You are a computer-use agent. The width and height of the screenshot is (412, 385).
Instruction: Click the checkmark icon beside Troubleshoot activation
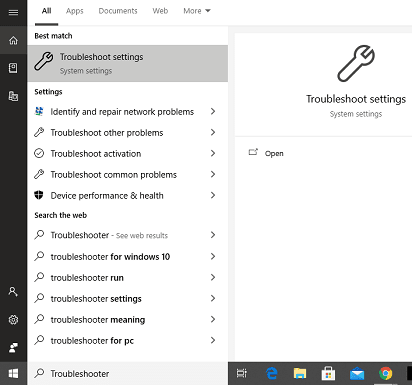tap(39, 154)
